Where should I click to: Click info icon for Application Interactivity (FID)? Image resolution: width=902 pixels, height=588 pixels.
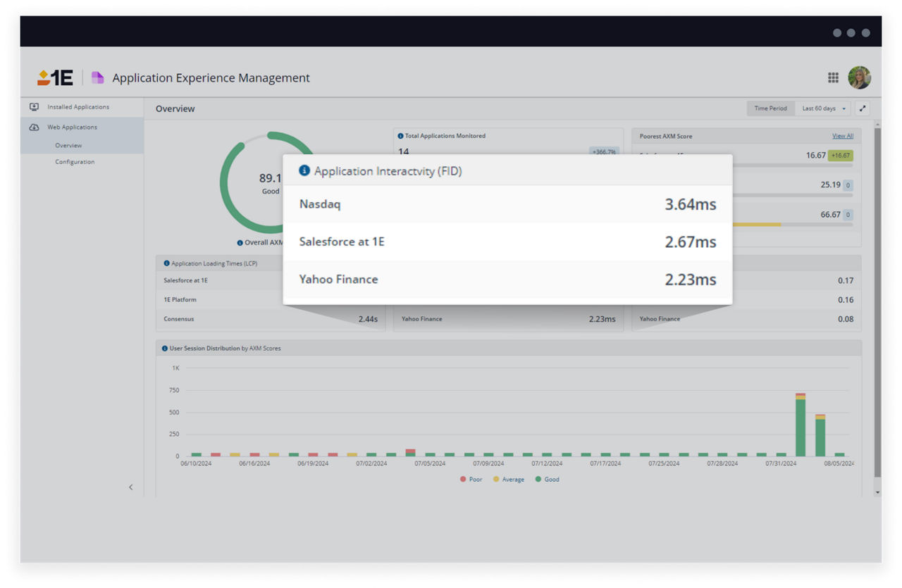pyautogui.click(x=304, y=170)
